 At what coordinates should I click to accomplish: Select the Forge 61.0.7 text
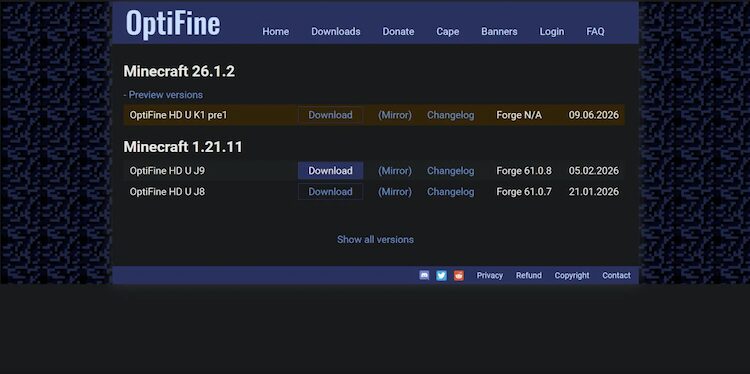(524, 192)
